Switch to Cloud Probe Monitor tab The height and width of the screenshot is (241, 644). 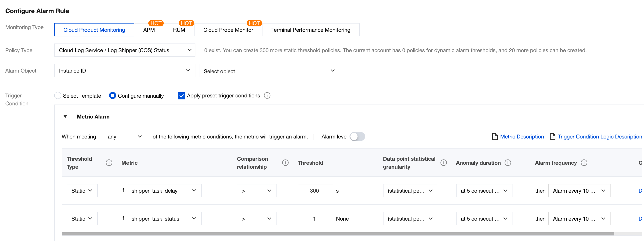click(228, 30)
